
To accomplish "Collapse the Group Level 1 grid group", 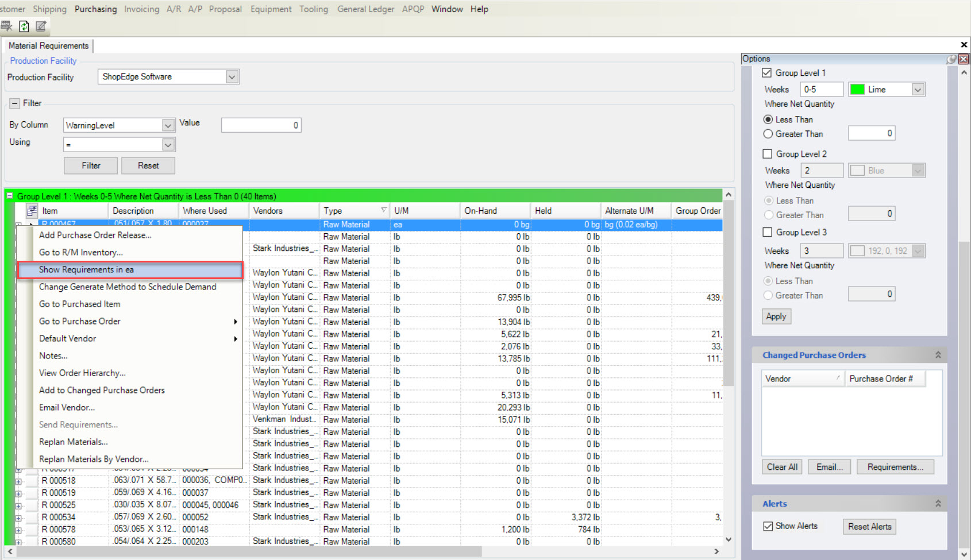I will (x=10, y=196).
